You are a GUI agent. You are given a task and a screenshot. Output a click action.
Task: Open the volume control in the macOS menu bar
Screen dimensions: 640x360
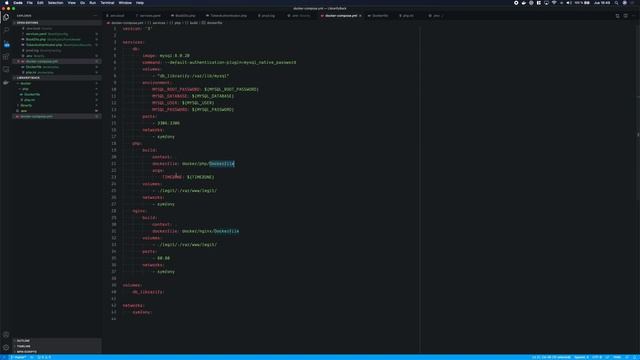click(569, 3)
